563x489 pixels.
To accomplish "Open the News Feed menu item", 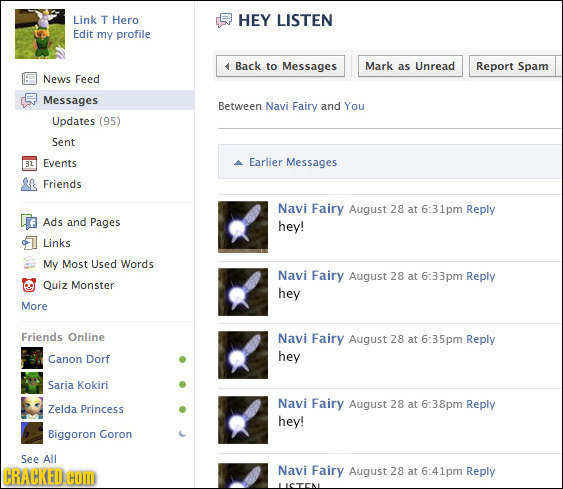I will pyautogui.click(x=71, y=79).
